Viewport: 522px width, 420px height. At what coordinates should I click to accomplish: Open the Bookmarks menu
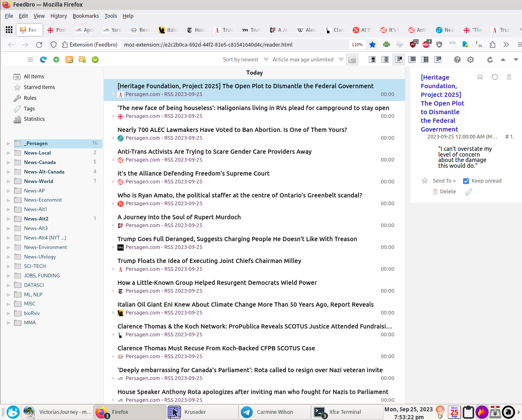(x=86, y=16)
